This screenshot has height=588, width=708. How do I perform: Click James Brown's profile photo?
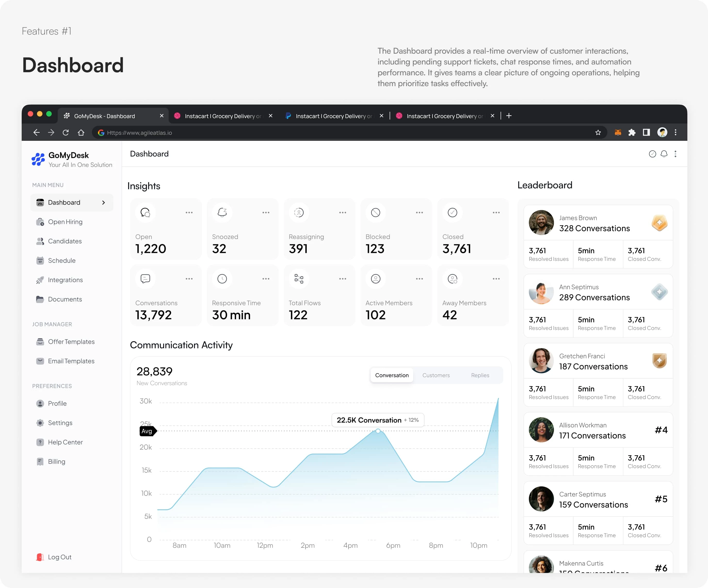click(541, 222)
